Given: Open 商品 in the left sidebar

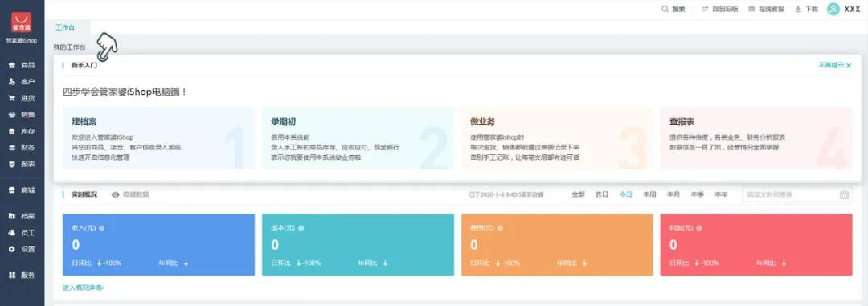Looking at the screenshot, I should [x=23, y=65].
